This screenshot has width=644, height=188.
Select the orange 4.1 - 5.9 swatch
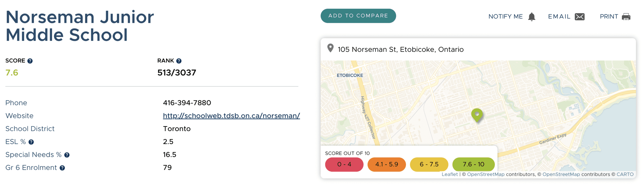coord(387,164)
